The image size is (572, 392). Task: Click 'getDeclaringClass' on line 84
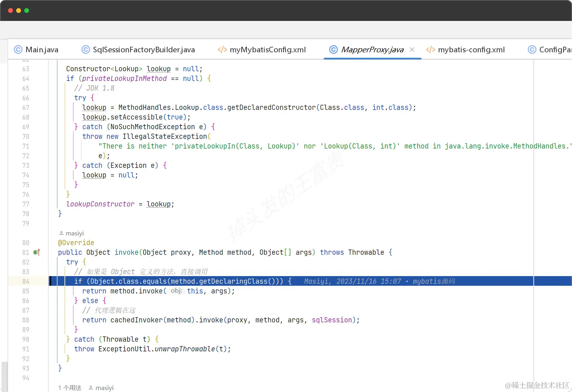[x=233, y=281]
